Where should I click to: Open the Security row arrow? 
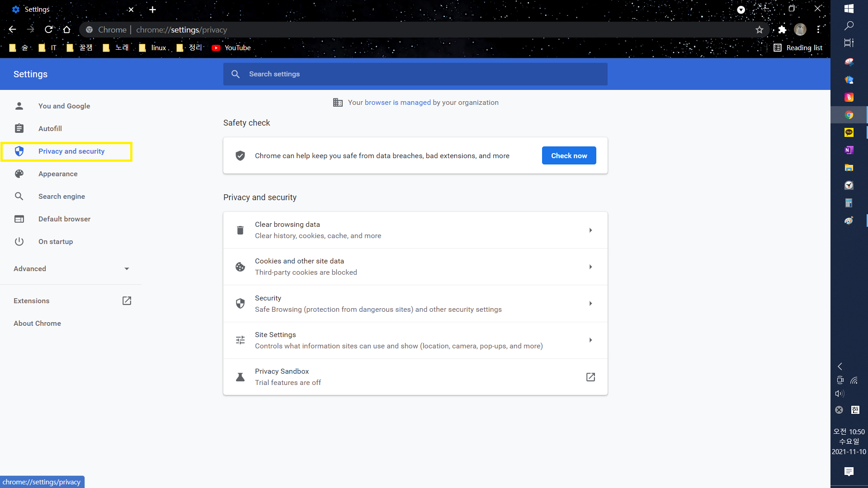(590, 304)
